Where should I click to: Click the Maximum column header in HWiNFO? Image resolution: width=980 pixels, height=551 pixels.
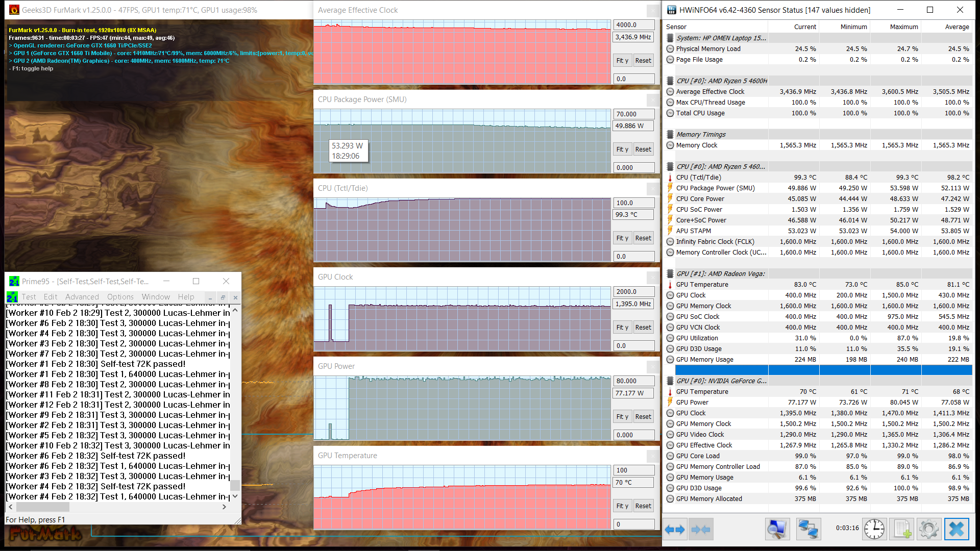[904, 27]
